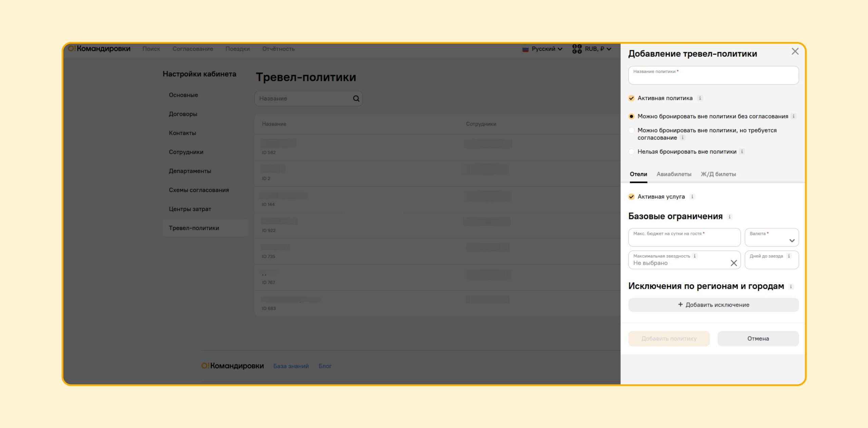Uncheck the Активная политика checkbox
Viewport: 868px width, 428px height.
coord(631,98)
